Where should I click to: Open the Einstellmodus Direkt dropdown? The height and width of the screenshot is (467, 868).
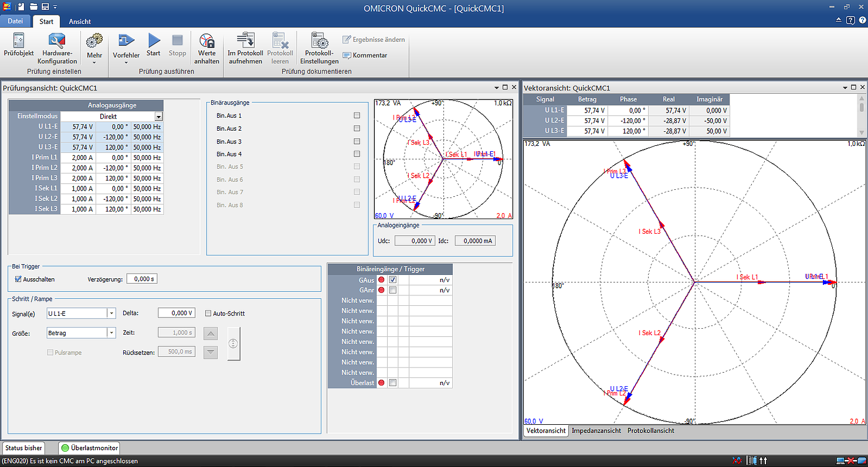pos(158,117)
